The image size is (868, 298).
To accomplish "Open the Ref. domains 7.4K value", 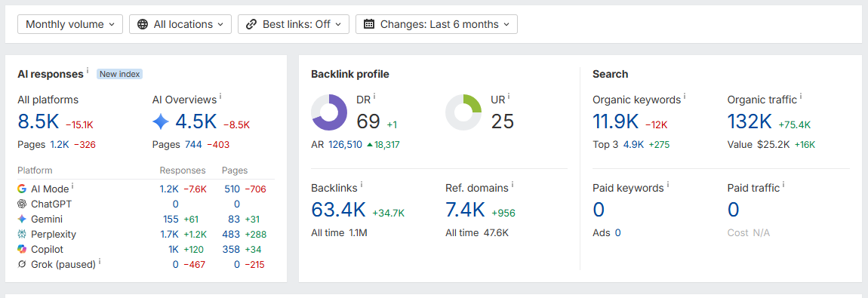I will 465,210.
